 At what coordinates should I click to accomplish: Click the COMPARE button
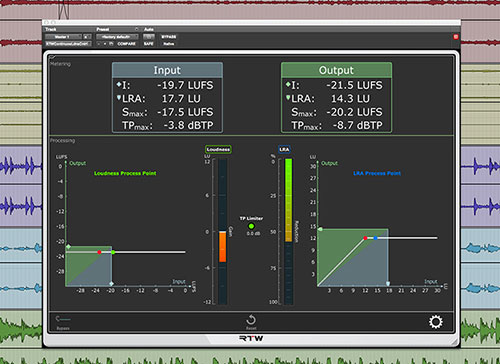pos(126,44)
